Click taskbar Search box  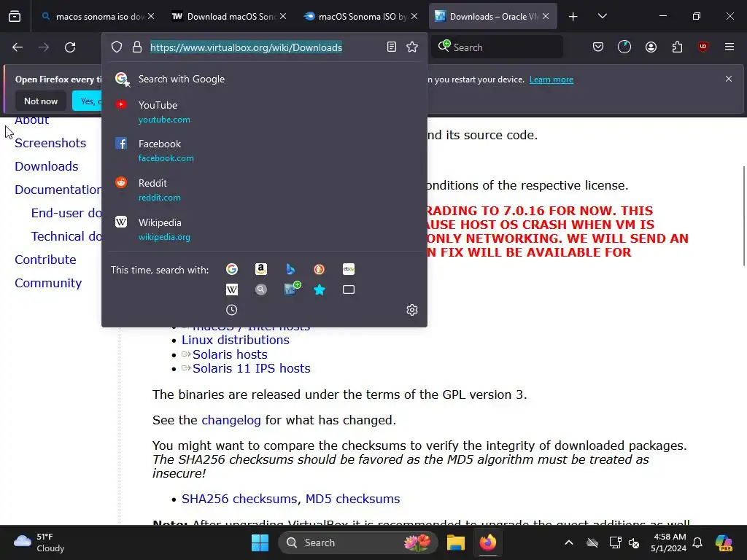[357, 542]
